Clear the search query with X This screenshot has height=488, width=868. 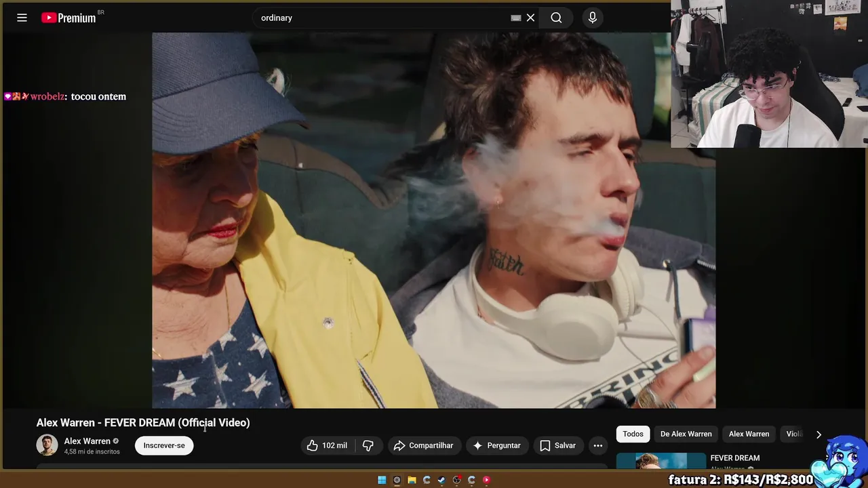[x=530, y=18]
